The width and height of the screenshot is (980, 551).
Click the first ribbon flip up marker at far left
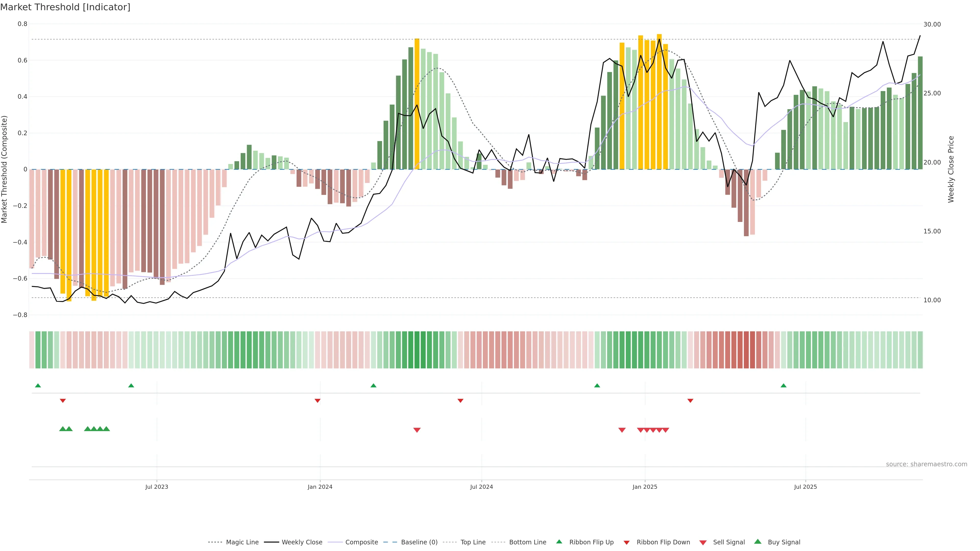[x=38, y=386]
